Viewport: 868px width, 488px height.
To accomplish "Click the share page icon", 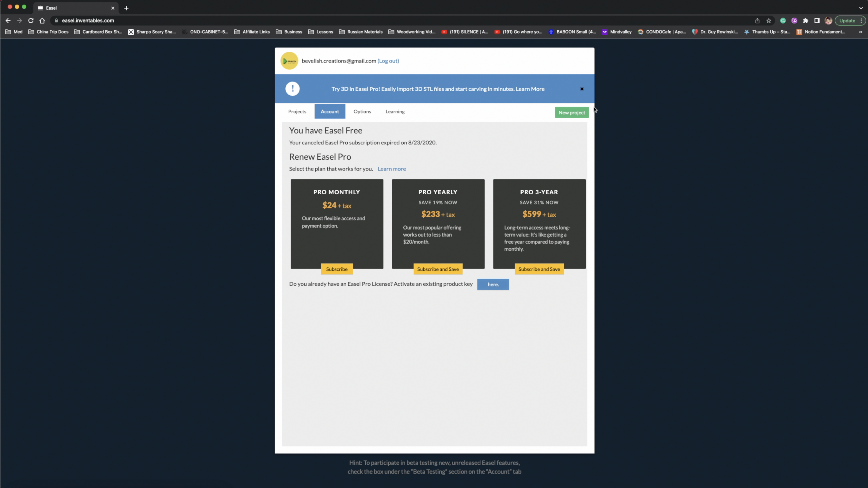I will click(757, 21).
